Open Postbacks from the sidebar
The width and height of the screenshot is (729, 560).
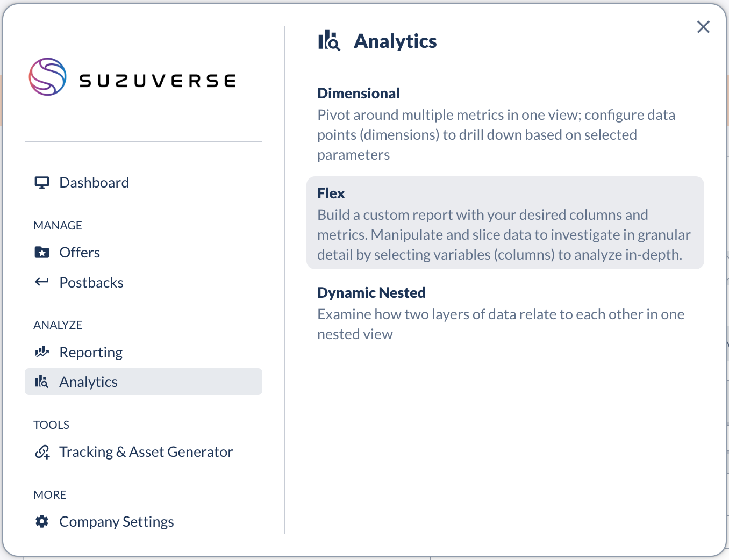[91, 283]
